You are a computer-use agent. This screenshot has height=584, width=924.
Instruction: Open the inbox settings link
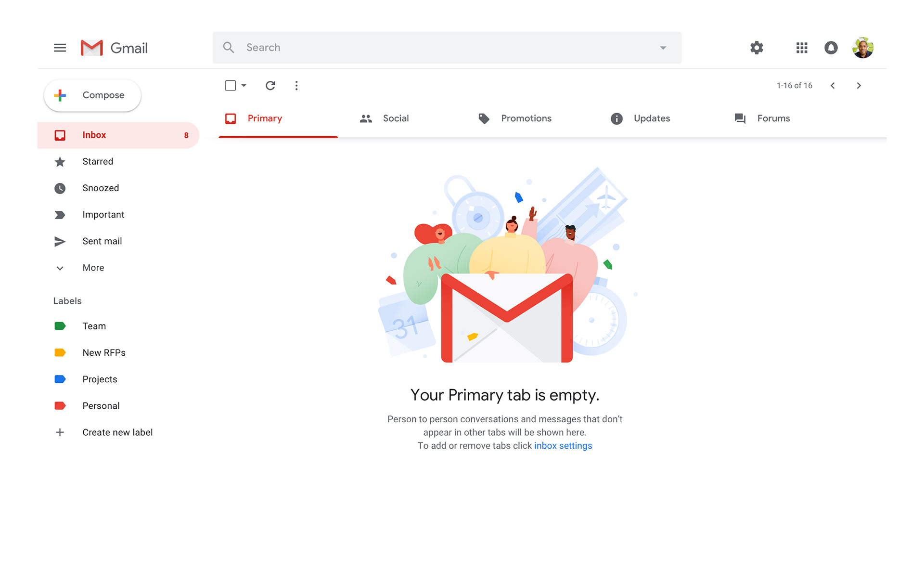pos(563,446)
